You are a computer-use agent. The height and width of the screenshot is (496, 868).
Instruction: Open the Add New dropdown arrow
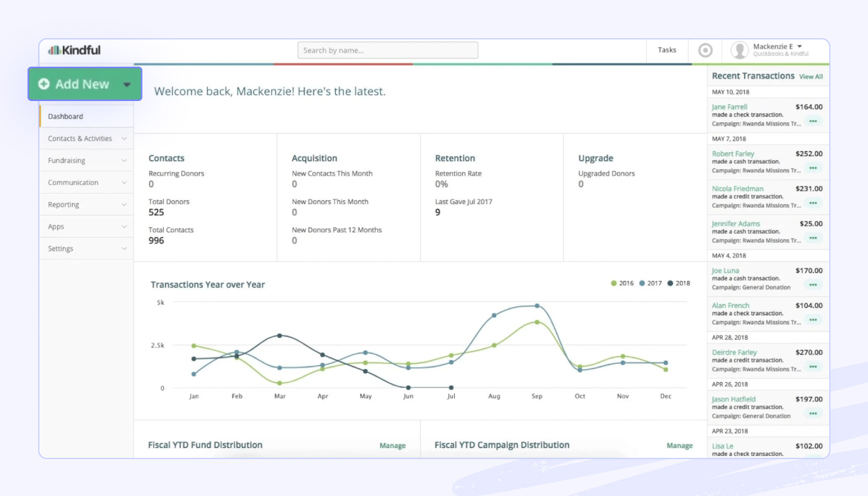127,85
